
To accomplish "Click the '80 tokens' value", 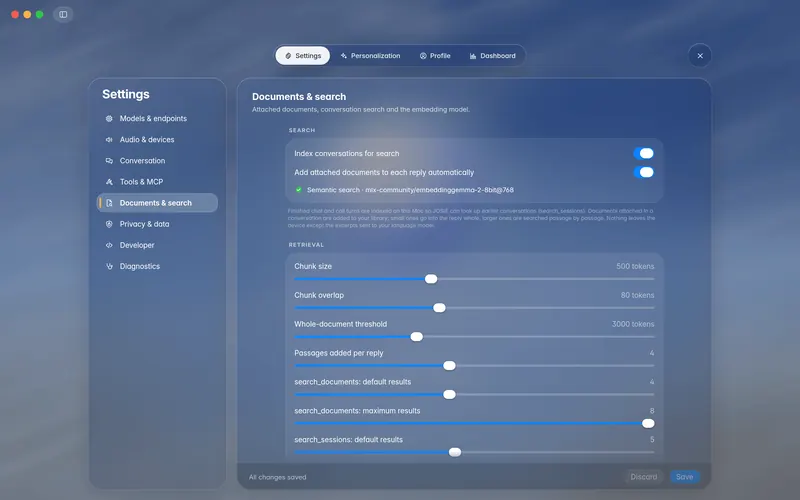I will (x=637, y=295).
